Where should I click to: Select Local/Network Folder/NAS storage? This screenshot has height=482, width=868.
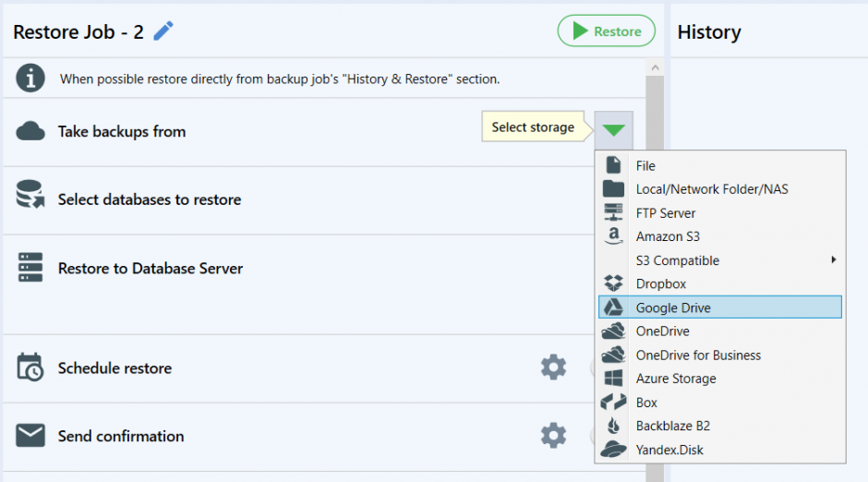coord(720,189)
